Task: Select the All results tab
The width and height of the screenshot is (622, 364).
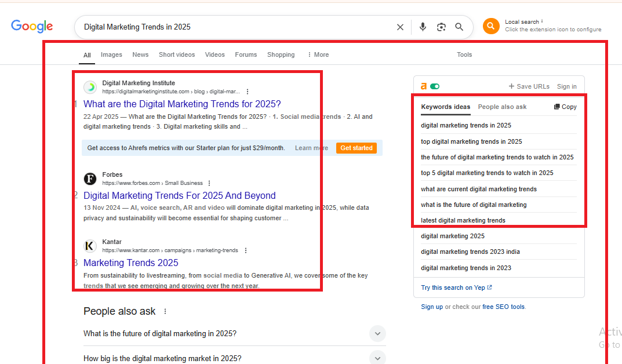Action: 88,55
